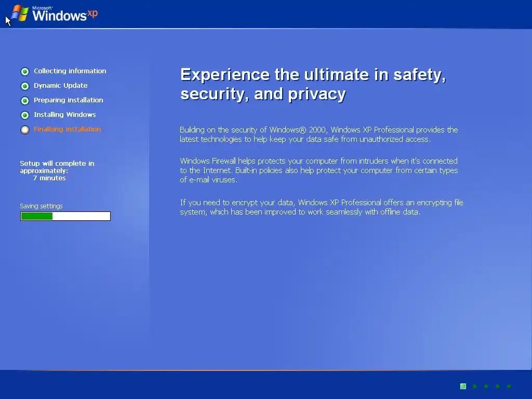
Task: Click the '7 minutes' remaining time text
Action: (49, 178)
